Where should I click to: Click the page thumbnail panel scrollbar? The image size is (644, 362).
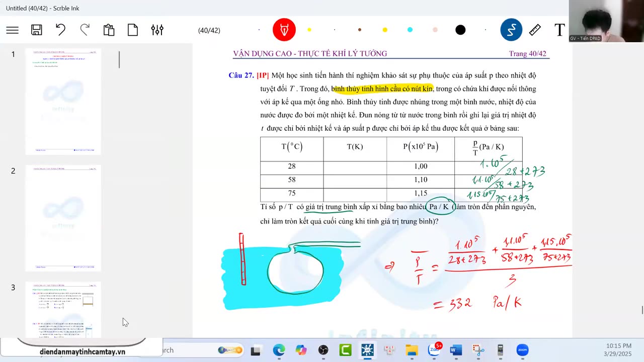click(119, 60)
